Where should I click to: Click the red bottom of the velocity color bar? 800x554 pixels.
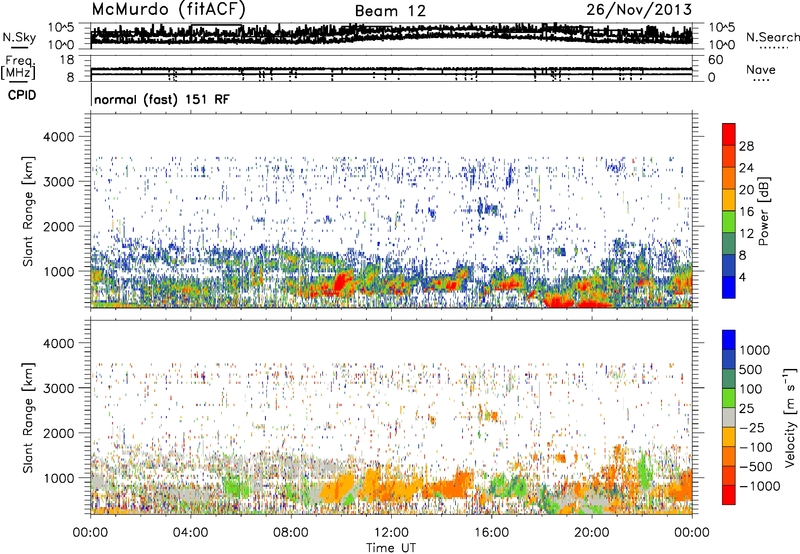pos(729,495)
